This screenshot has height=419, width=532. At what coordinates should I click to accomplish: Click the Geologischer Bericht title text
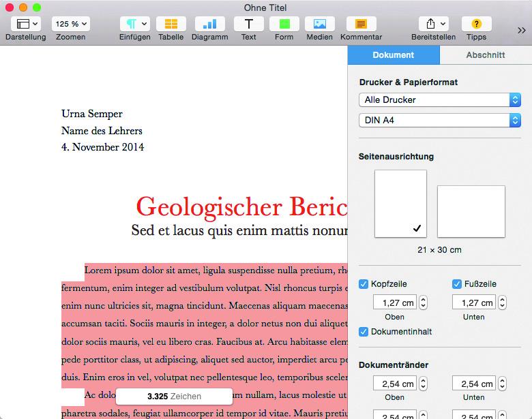pos(242,207)
